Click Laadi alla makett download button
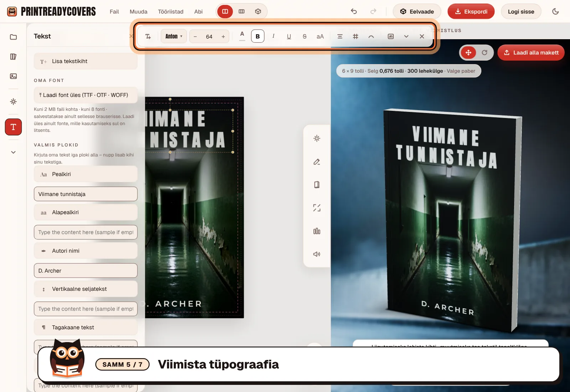The height and width of the screenshot is (392, 570). click(531, 53)
